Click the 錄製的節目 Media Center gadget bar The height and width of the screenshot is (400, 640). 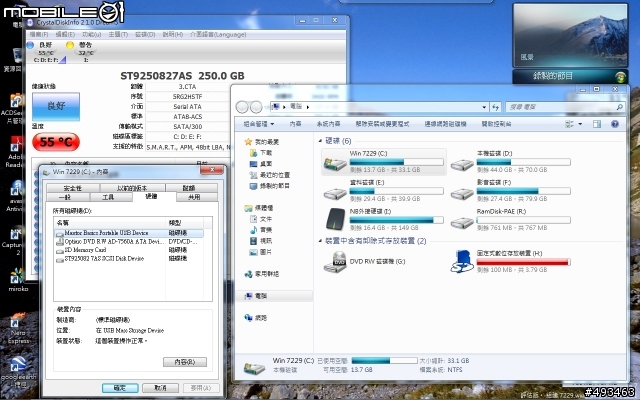[570, 76]
